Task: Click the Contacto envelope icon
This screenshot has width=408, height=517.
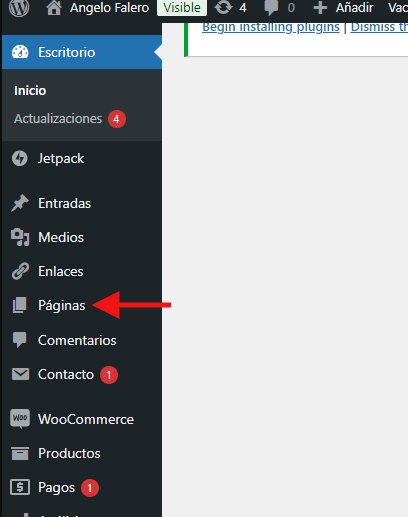Action: point(20,374)
